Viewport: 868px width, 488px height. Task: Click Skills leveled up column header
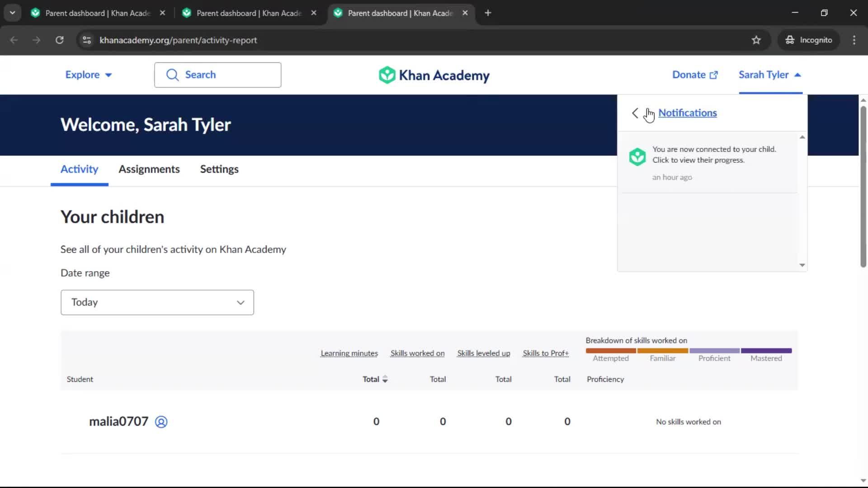[483, 353]
